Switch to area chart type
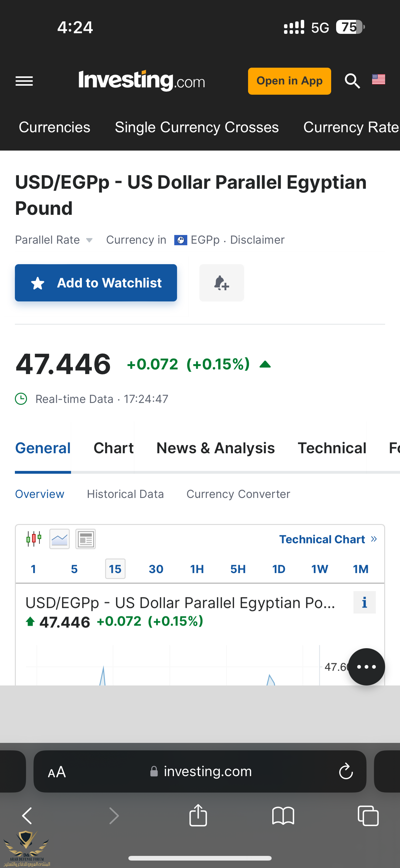The width and height of the screenshot is (400, 868). (60, 539)
